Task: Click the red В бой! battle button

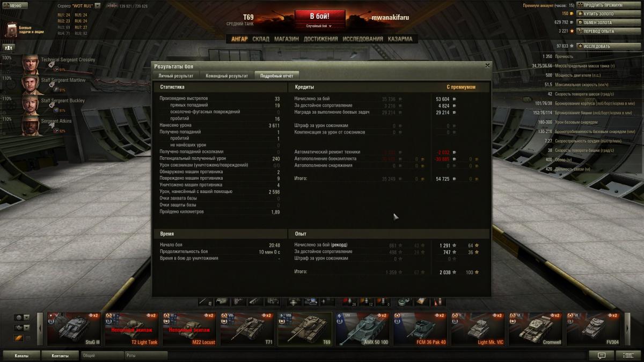Action: coord(319,16)
